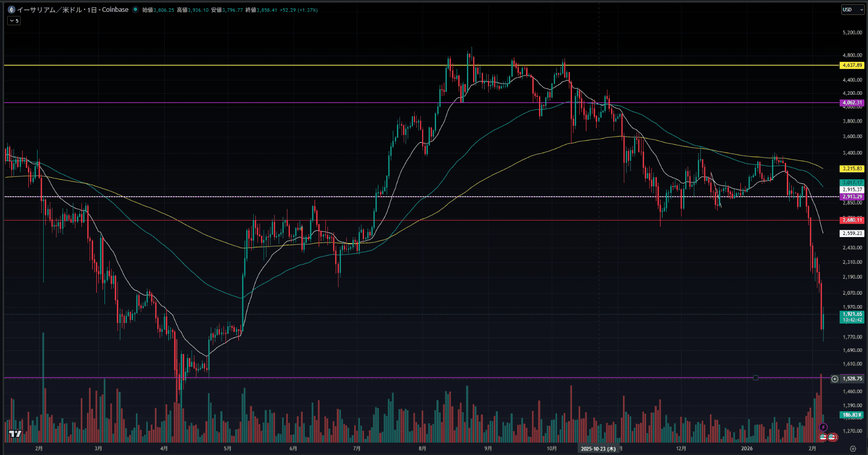The image size is (868, 455).
Task: Open chart settings hexagon gear icon
Action: click(853, 449)
